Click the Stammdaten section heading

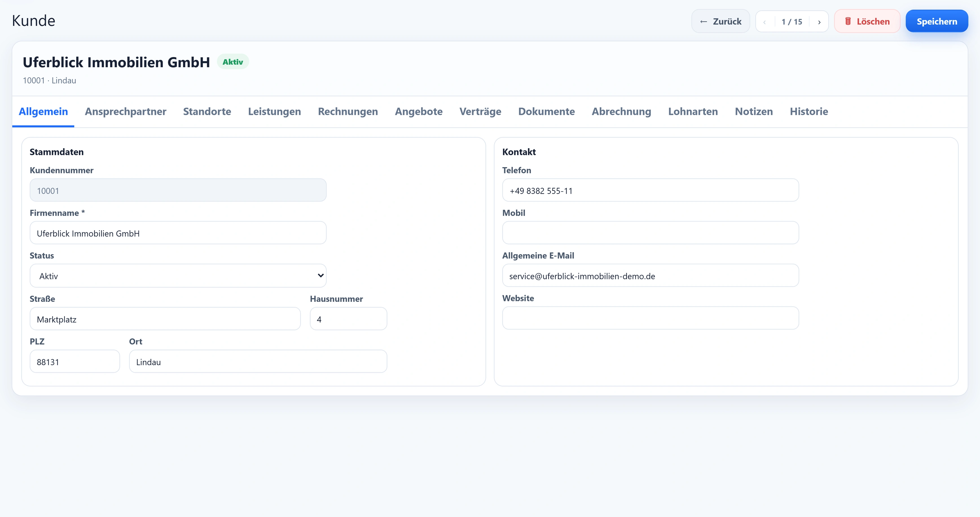coord(57,152)
